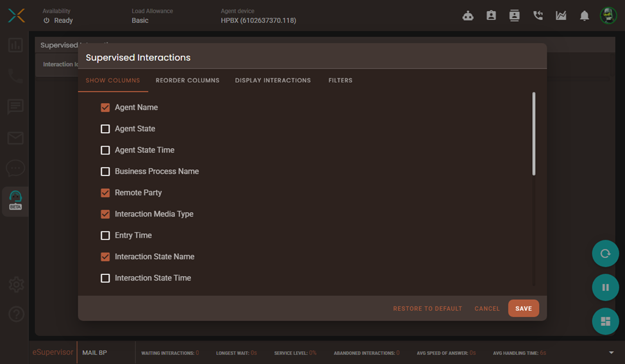
Task: Click the notifications bell icon
Action: [x=584, y=16]
